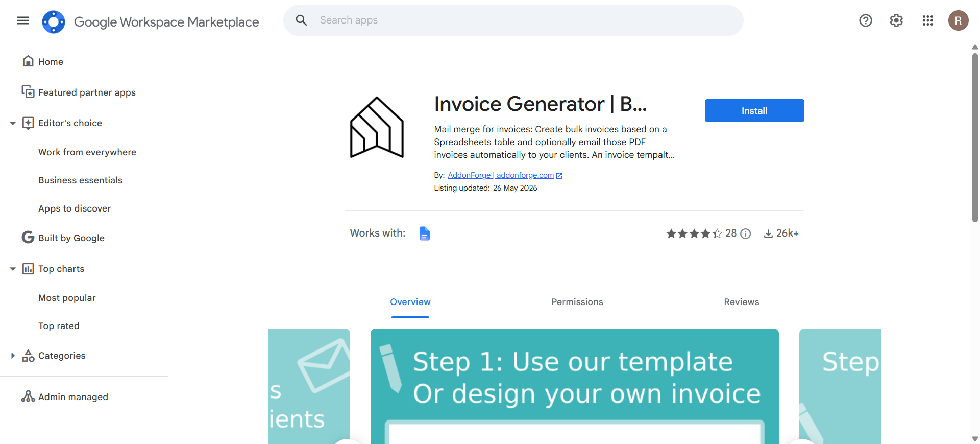Click the Admin managed icon

(28, 396)
